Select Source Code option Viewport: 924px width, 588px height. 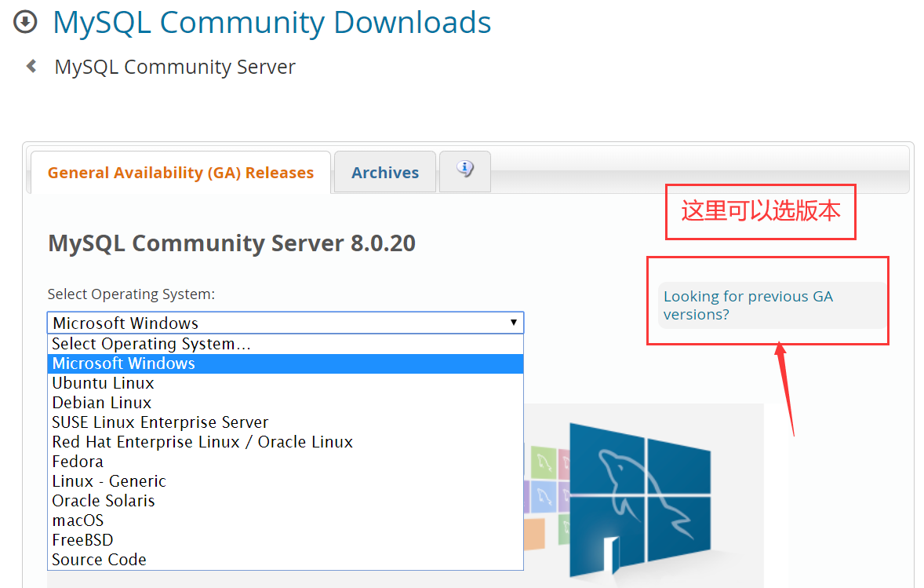coord(286,559)
